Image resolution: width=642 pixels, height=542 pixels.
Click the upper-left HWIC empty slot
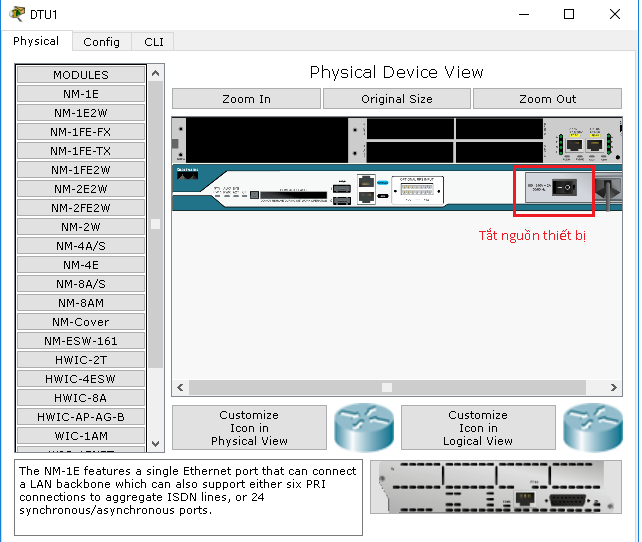point(410,129)
